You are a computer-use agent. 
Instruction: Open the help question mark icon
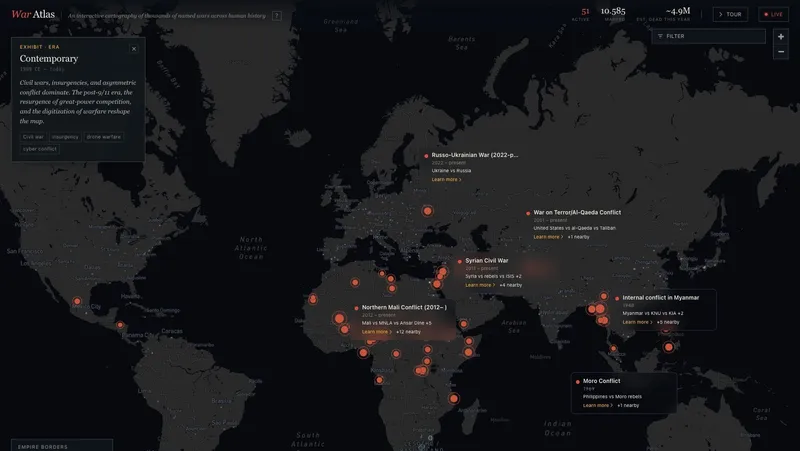(277, 16)
